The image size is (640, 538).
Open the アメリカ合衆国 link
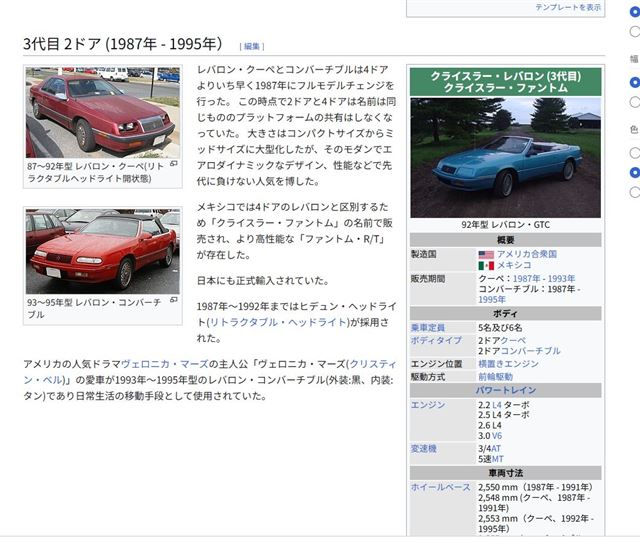[x=527, y=254]
